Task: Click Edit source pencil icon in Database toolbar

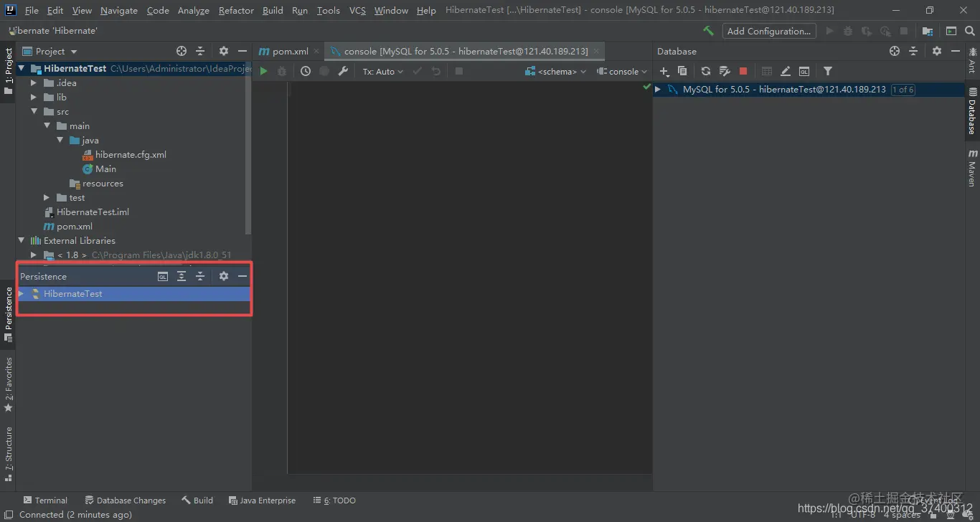Action: point(786,71)
